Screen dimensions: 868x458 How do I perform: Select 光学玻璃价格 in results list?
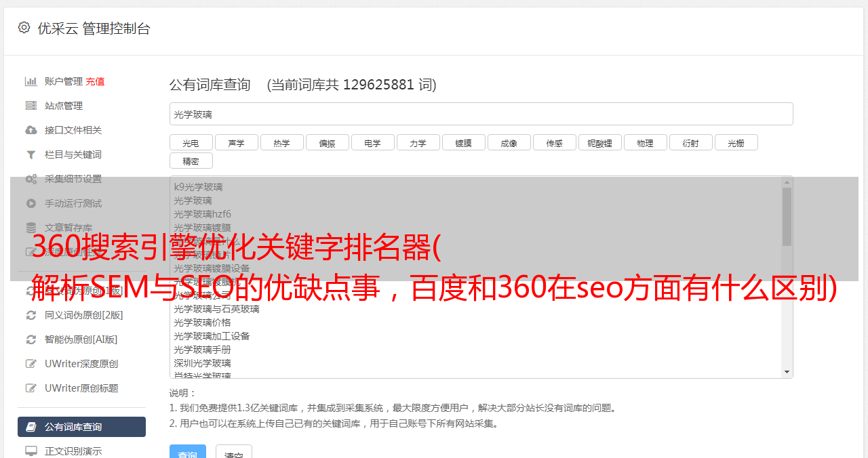click(x=202, y=322)
